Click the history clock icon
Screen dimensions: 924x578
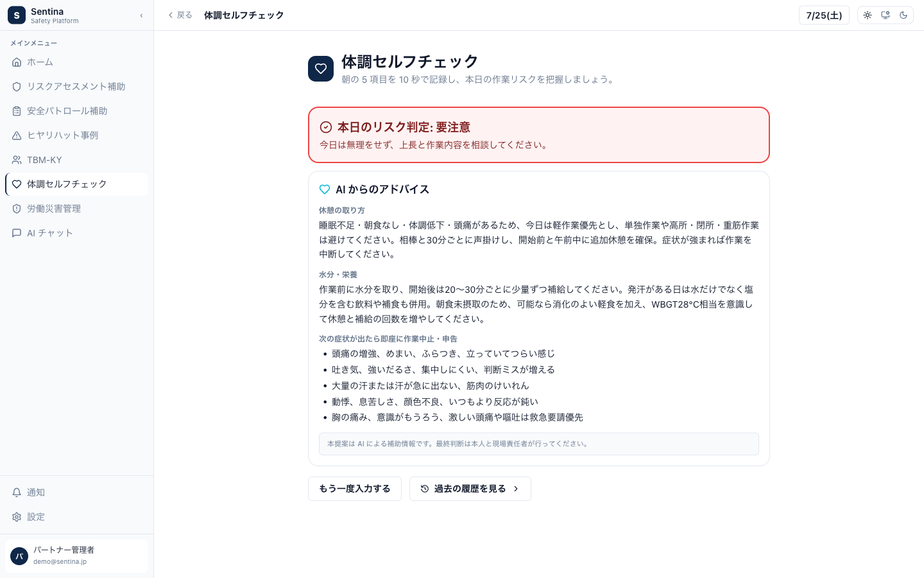[x=425, y=489]
